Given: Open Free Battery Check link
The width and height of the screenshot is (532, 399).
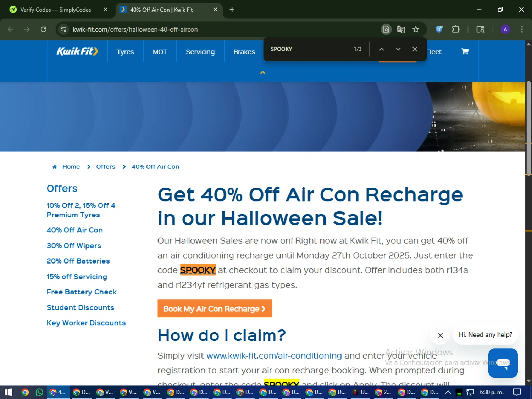Looking at the screenshot, I should 82,292.
